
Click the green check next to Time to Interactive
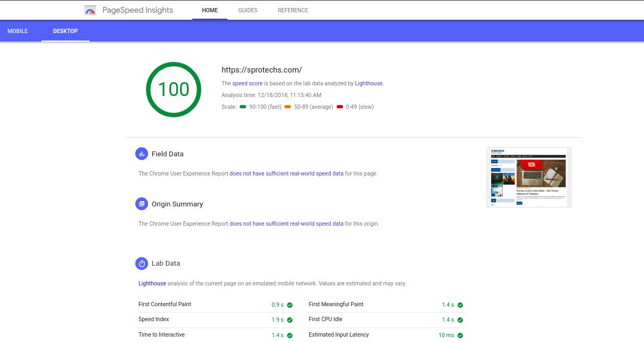[x=290, y=336]
